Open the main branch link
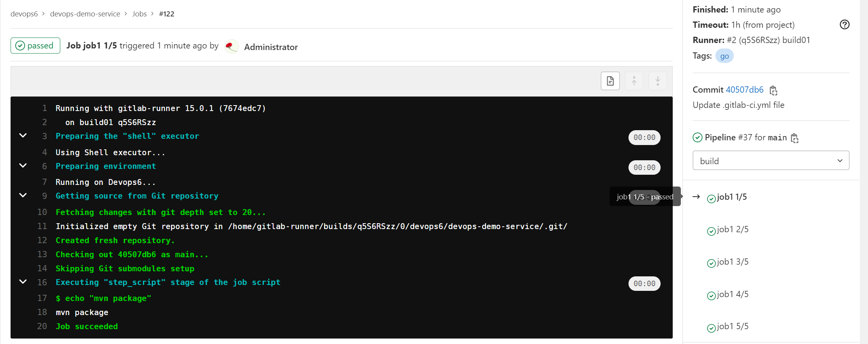 coord(777,138)
